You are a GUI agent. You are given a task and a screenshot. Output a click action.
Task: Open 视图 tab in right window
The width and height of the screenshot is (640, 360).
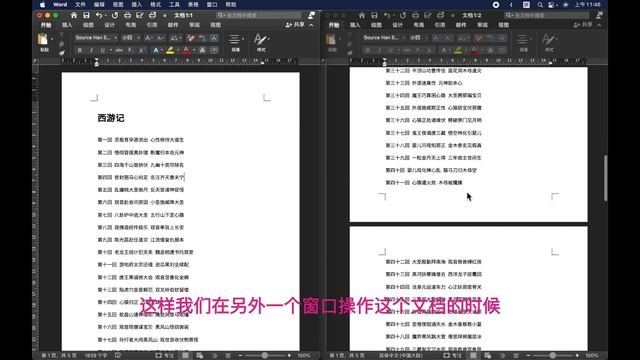503,25
